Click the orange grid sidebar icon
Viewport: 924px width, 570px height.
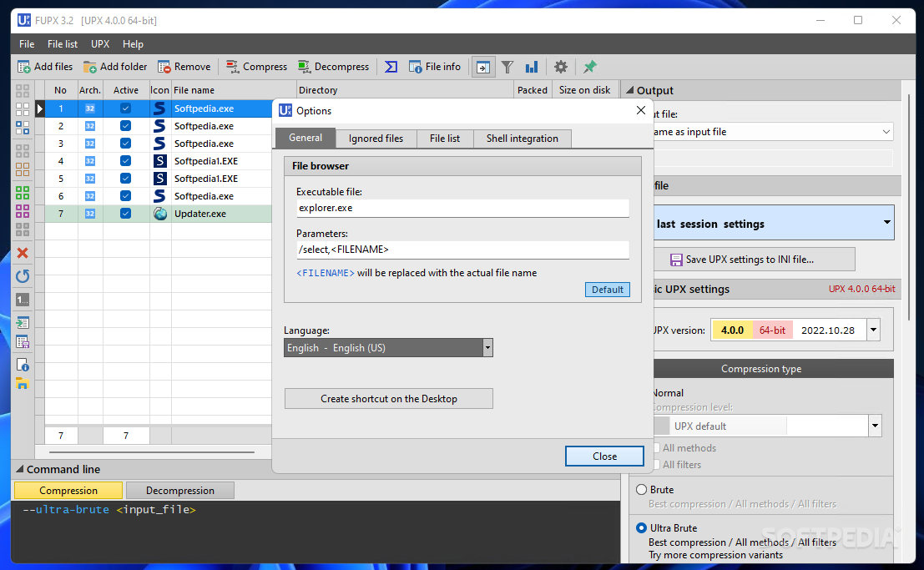23,169
